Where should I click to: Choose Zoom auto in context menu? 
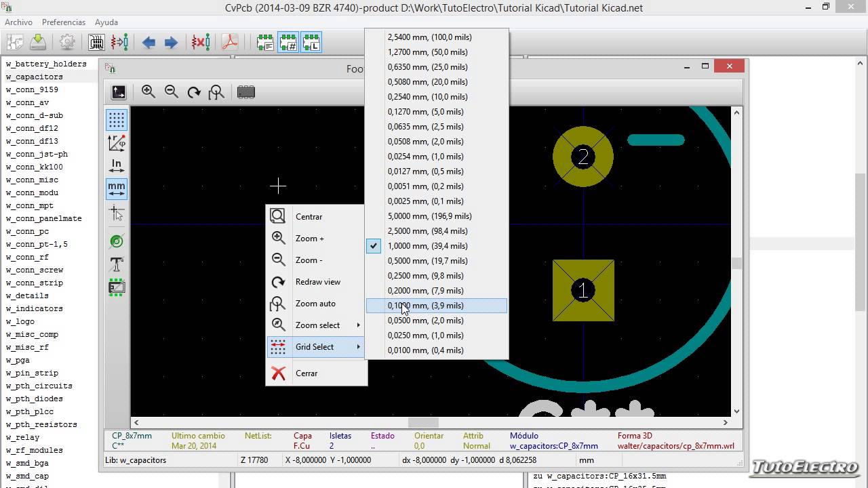point(316,303)
